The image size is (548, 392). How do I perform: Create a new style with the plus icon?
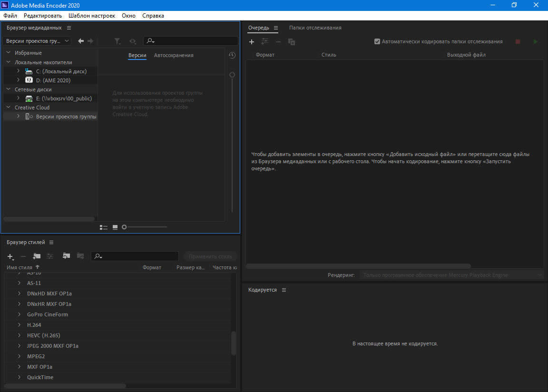click(10, 257)
